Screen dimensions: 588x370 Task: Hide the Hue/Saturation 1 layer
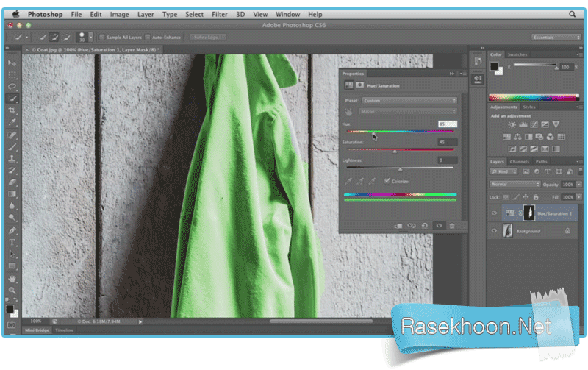pyautogui.click(x=494, y=213)
